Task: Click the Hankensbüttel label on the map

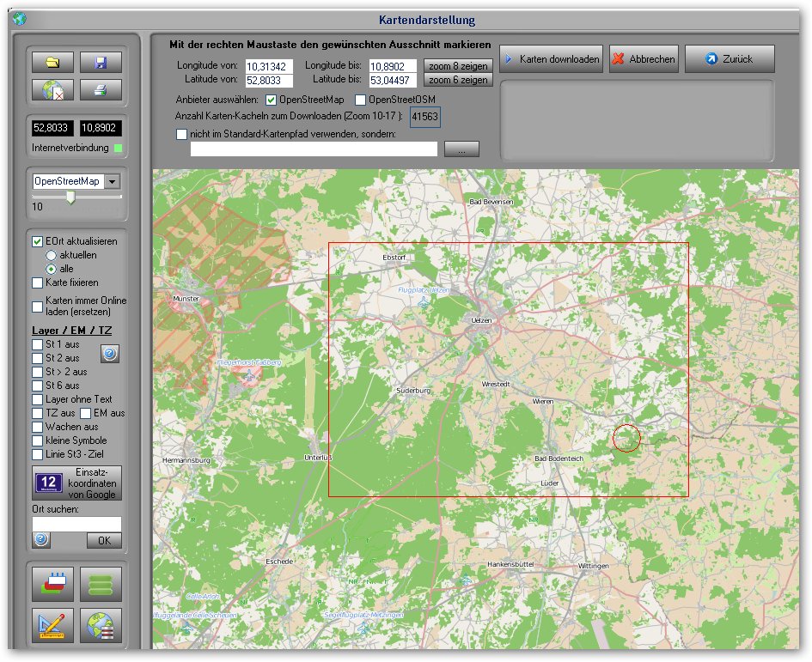Action: (510, 563)
